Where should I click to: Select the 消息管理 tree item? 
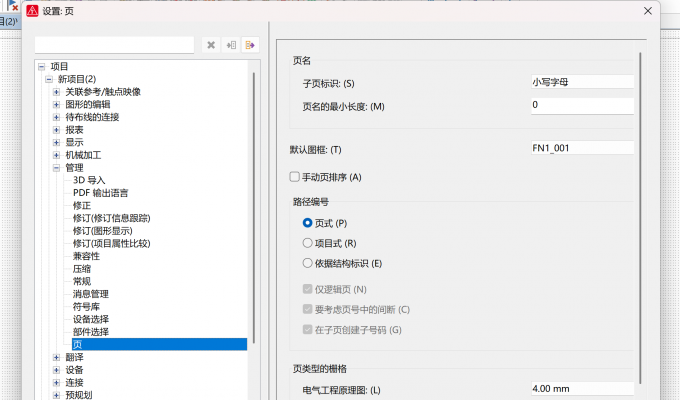coord(91,294)
